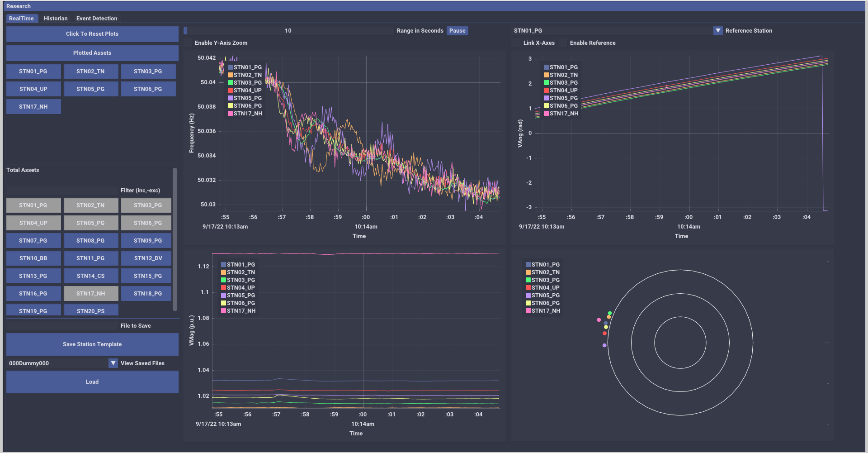Click the Total Assets vertical scrollbar
The image size is (868, 453).
coord(175,240)
